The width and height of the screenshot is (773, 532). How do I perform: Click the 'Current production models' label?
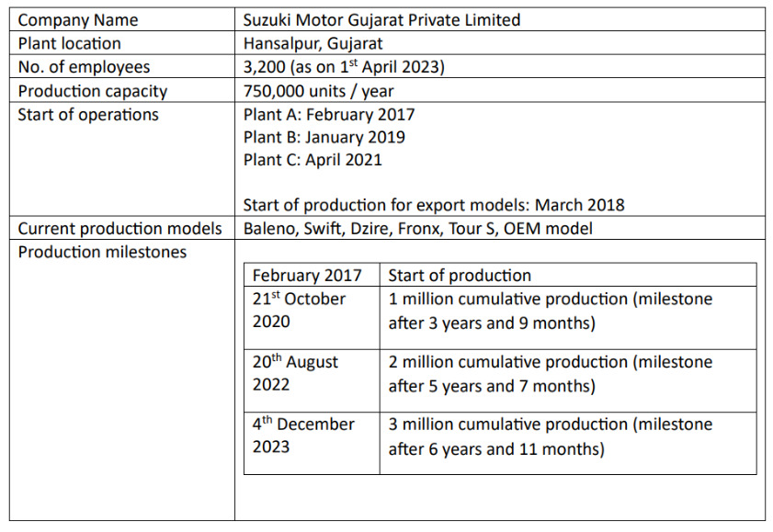tap(119, 229)
